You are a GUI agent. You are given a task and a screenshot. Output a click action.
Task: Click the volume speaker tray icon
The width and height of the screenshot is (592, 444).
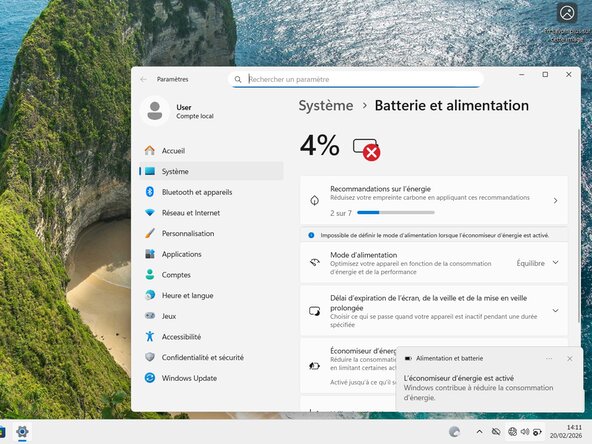(525, 431)
